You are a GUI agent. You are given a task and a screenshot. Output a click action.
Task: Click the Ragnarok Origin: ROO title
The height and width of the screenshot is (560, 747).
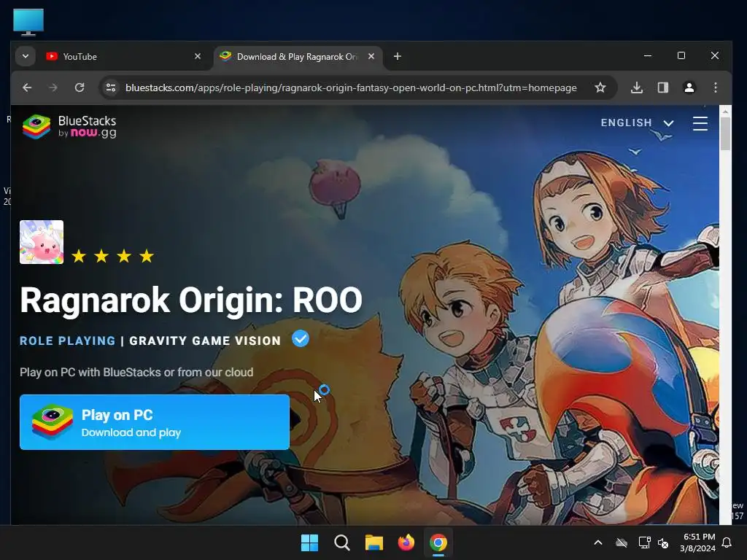(x=191, y=300)
